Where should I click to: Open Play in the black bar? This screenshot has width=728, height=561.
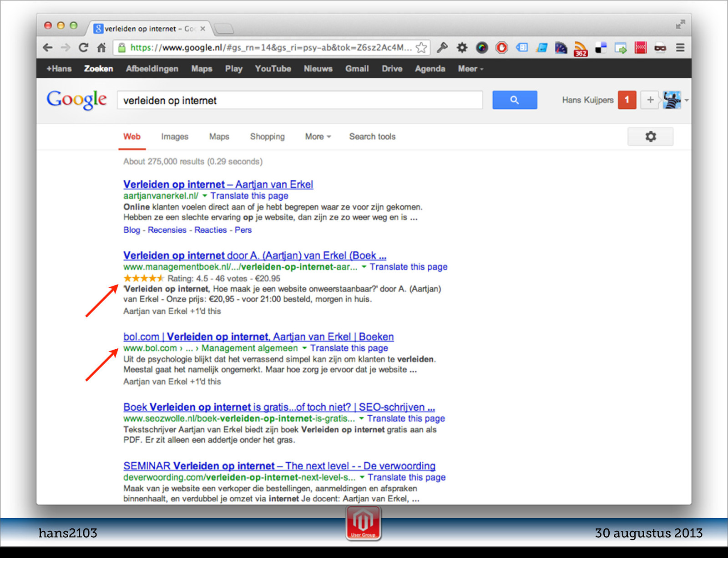point(234,69)
